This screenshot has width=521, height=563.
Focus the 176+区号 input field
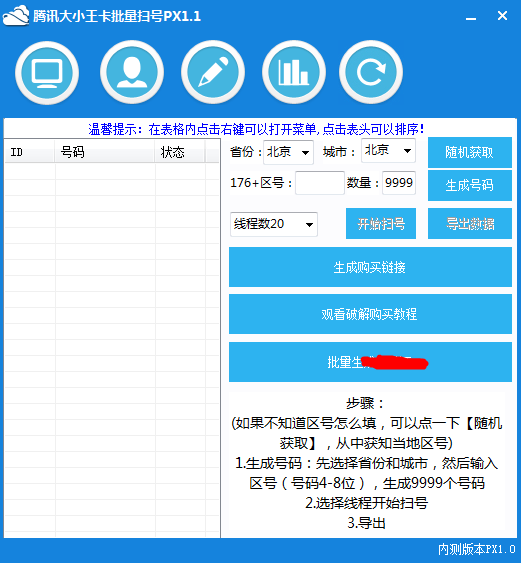click(x=320, y=183)
